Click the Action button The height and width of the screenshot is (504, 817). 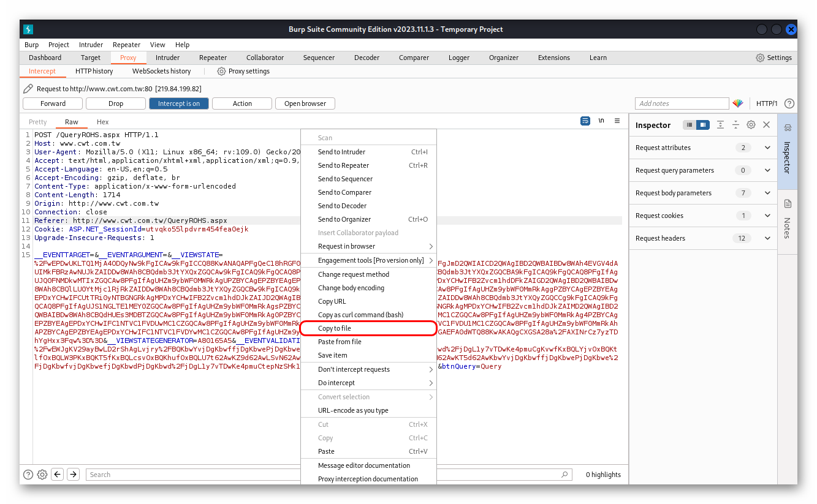[242, 103]
